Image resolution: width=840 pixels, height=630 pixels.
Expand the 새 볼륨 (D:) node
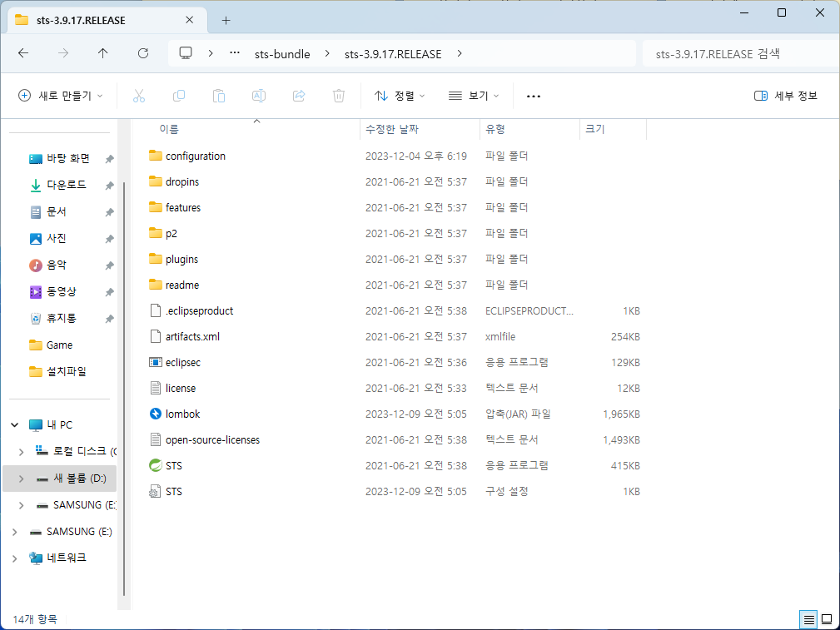point(21,479)
